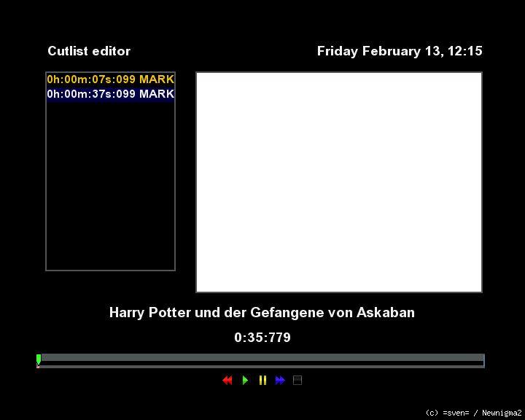Click the blue fast-forward icon
The height and width of the screenshot is (420, 525).
point(280,380)
